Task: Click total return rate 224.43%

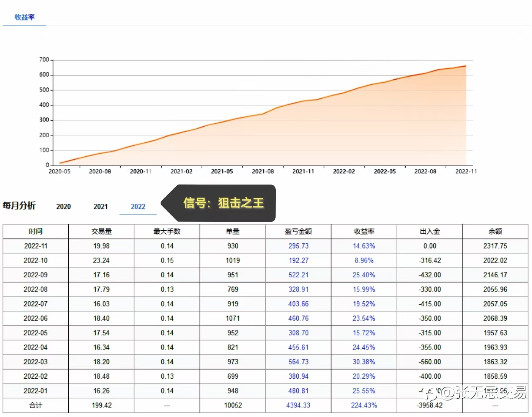Action: pyautogui.click(x=364, y=405)
